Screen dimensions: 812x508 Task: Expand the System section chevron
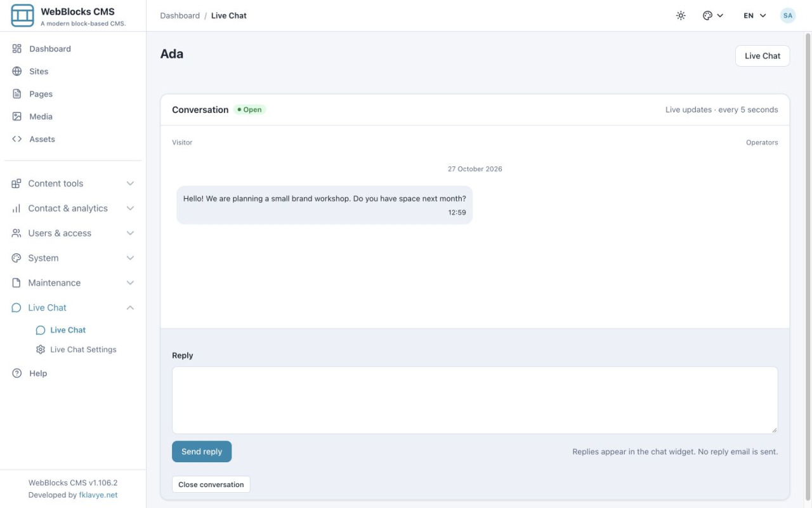[x=130, y=258]
